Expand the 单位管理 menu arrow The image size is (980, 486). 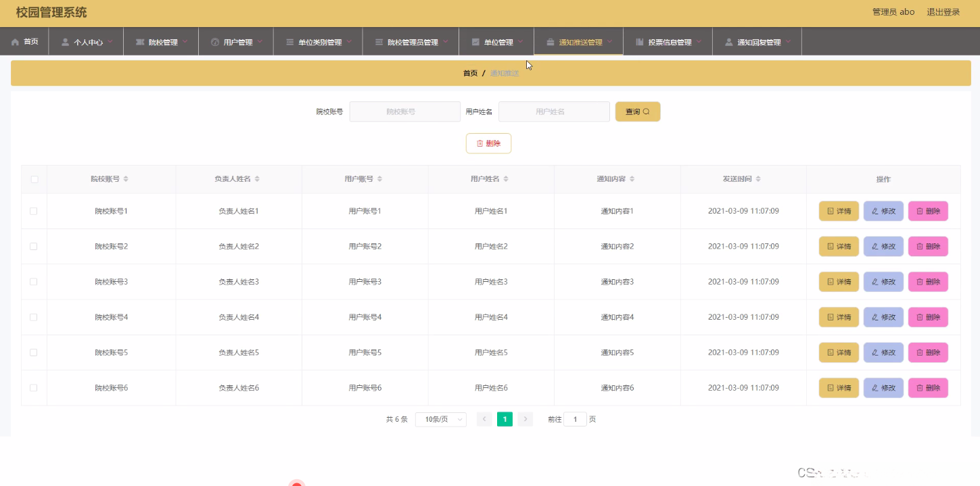click(520, 41)
